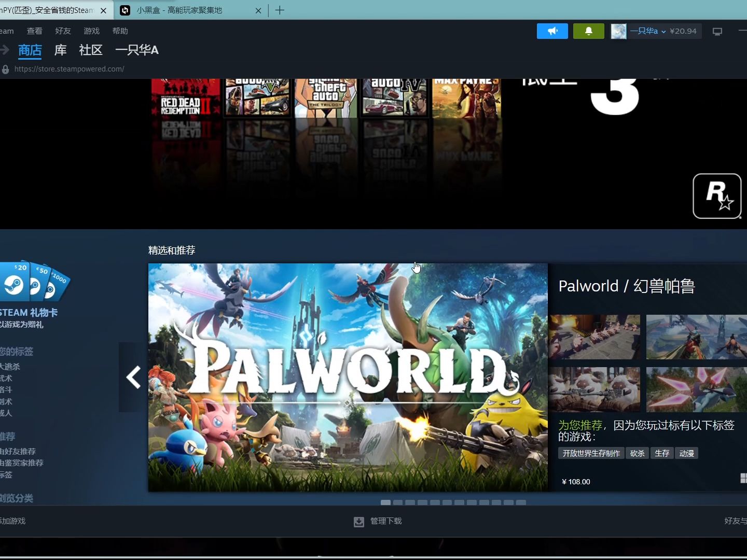View Palworld top-right screenshot thumbnail
This screenshot has width=747, height=560.
(x=697, y=337)
